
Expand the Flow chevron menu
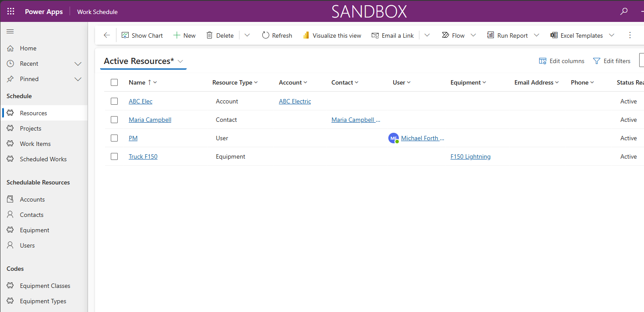tap(473, 35)
